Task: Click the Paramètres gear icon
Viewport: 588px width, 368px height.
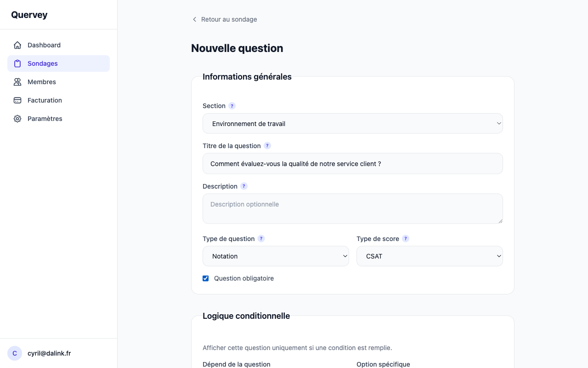Action: click(17, 118)
